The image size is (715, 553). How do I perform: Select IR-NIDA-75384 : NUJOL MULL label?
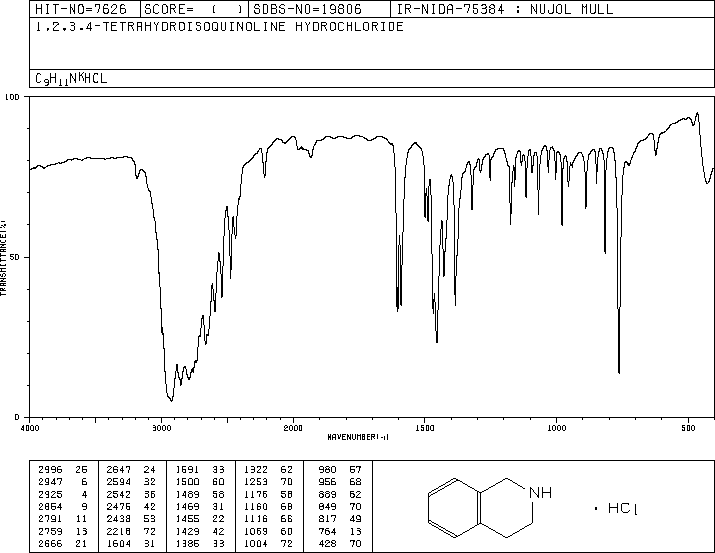click(505, 9)
